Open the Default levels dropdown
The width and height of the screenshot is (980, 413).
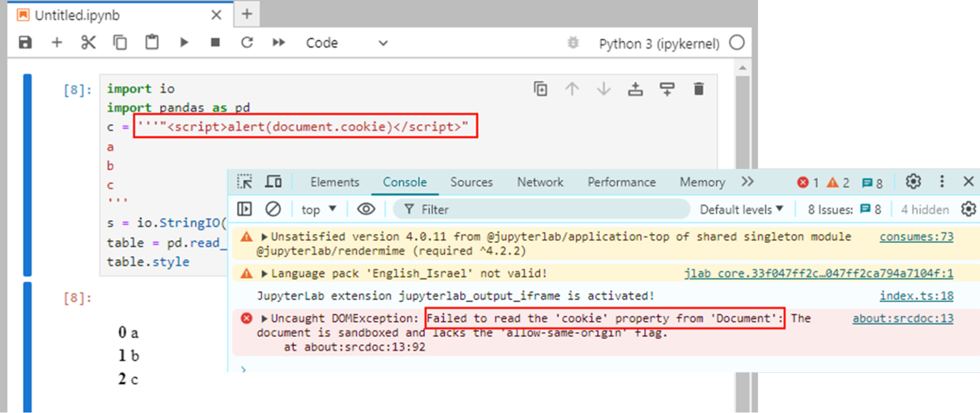[741, 210]
